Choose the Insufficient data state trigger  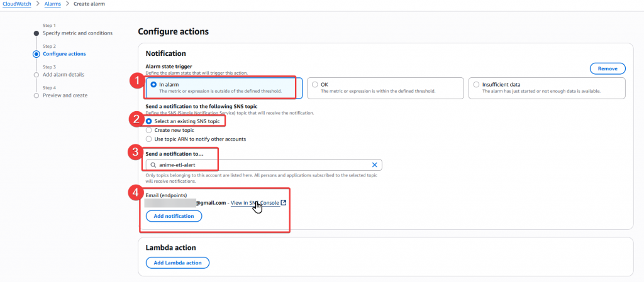(547, 88)
